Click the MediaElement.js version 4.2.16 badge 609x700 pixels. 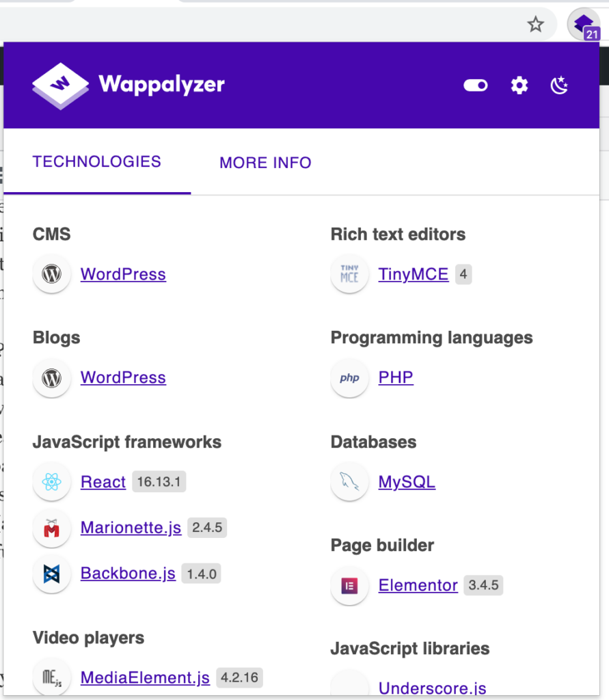[239, 677]
